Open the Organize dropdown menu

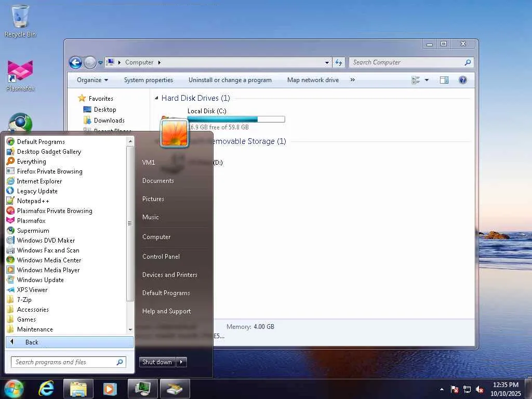point(92,79)
